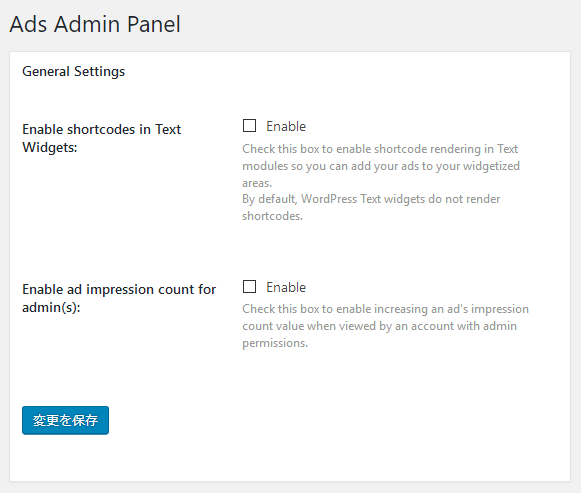Viewport: 581px width, 493px height.
Task: Click the 'modules so you can add your ads' line
Action: [x=381, y=166]
